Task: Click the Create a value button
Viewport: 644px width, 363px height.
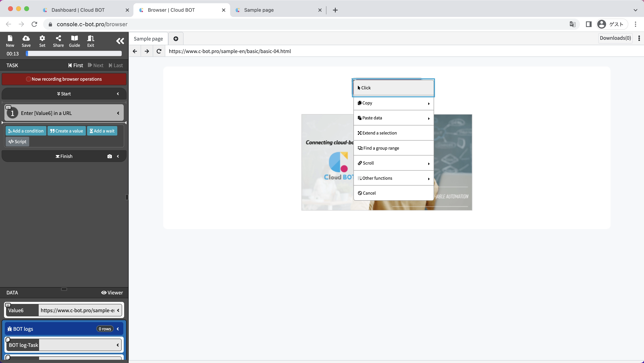Action: coord(66,131)
